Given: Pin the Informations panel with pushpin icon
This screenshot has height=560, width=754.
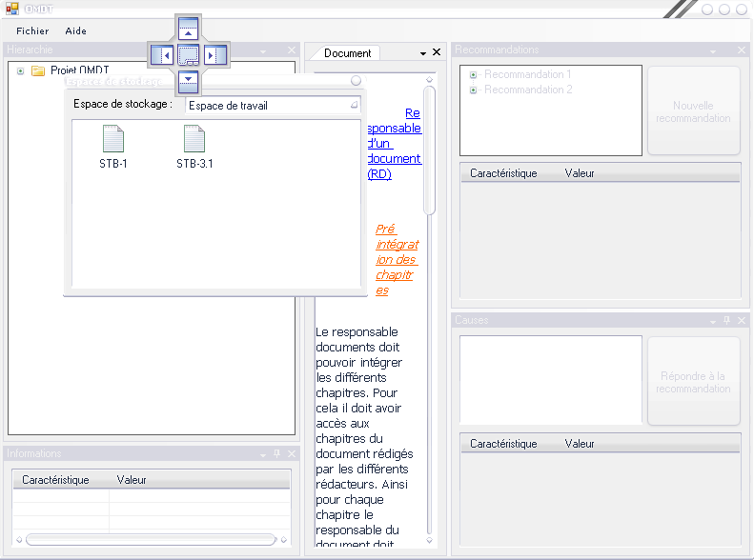Looking at the screenshot, I should [x=277, y=454].
